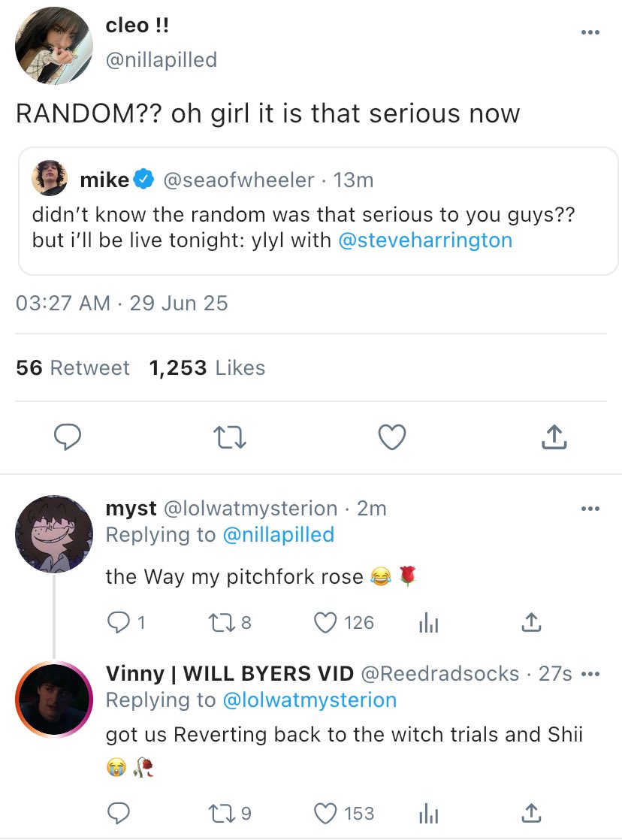Open the @steveharrington mention link

(x=425, y=240)
